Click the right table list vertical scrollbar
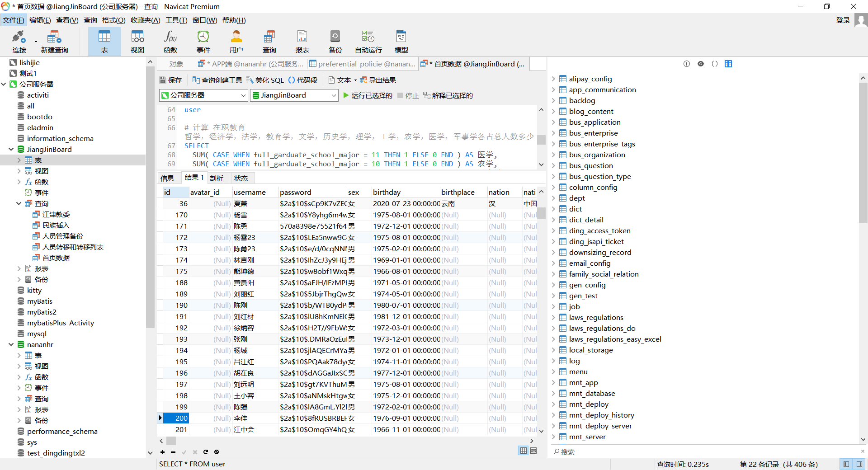868x470 pixels. 863,153
